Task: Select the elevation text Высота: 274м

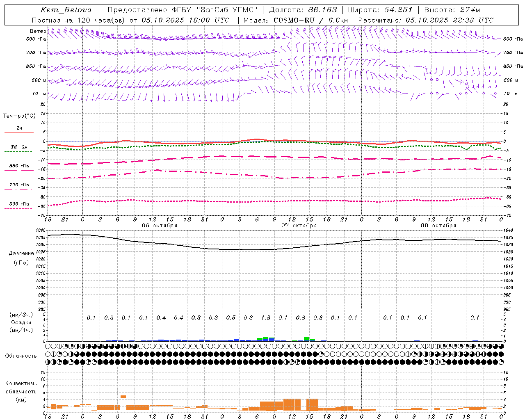Action: [x=452, y=10]
